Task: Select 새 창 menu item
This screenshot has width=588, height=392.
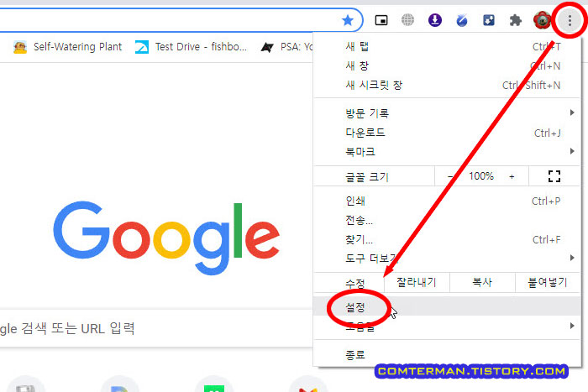Action: click(x=447, y=66)
